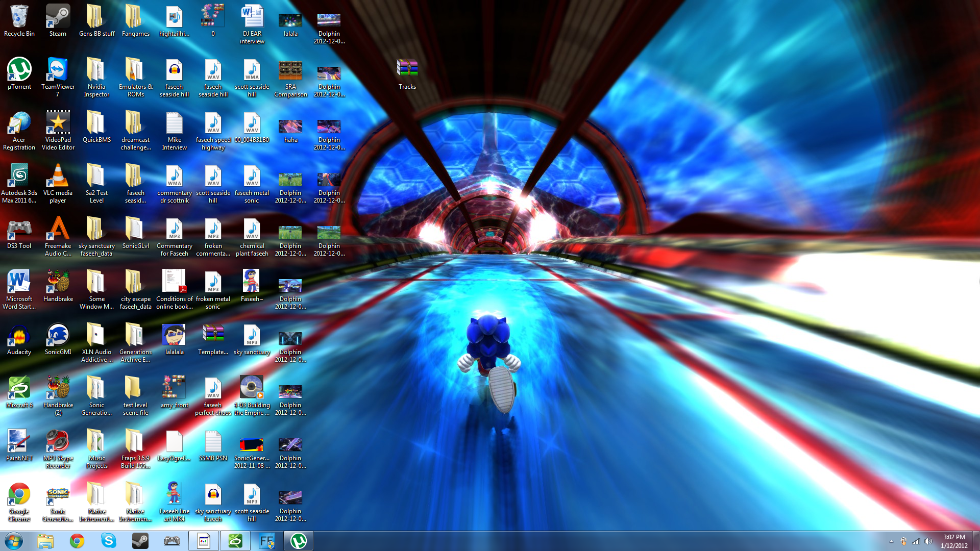
Task: Select the Paint.NET desktop shortcut
Action: point(19,445)
